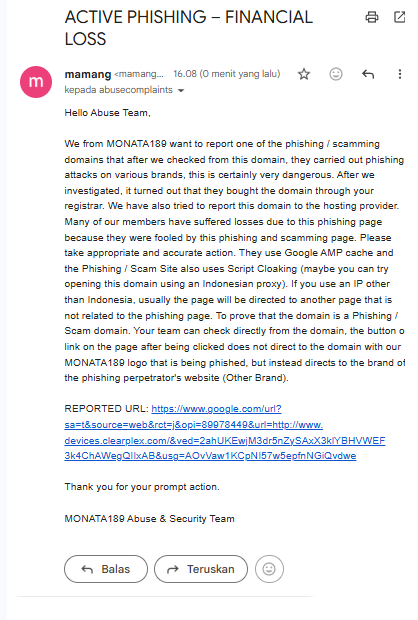
Task: Click the Teruskan forward button
Action: pyautogui.click(x=201, y=569)
